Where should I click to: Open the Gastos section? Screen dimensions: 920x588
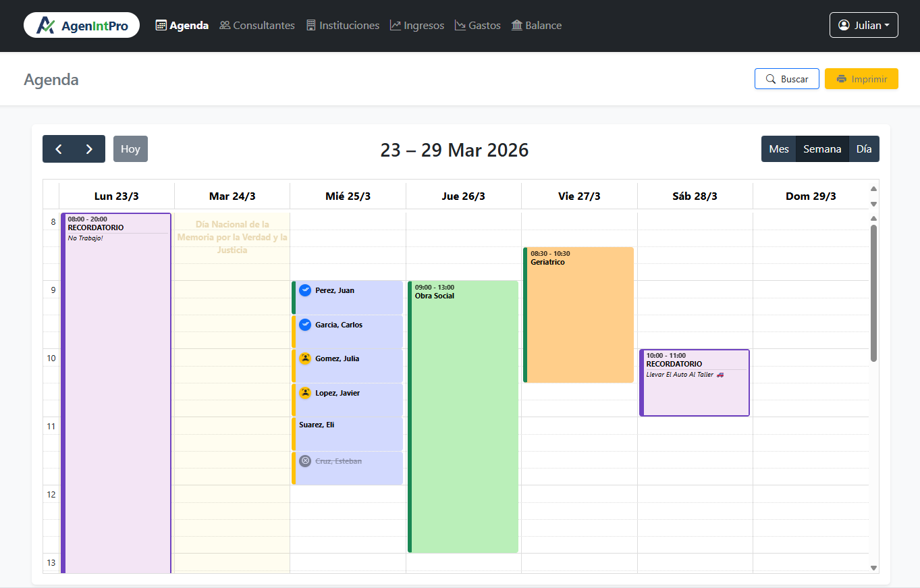[477, 25]
